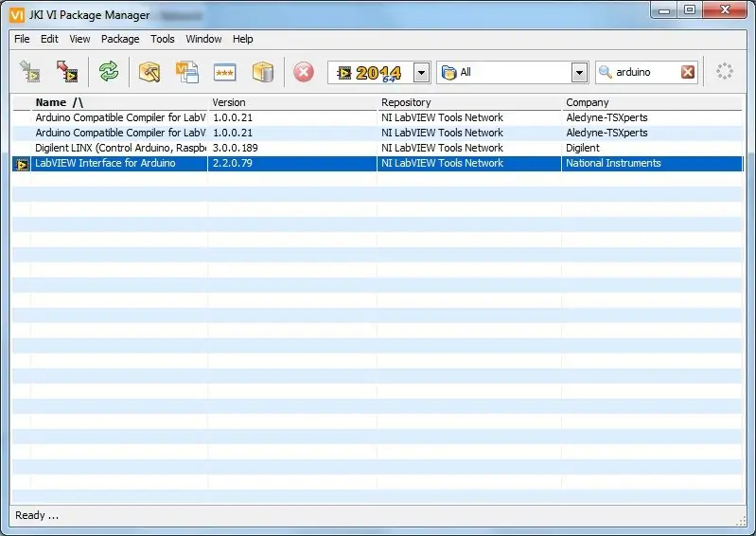The image size is (756, 536).
Task: Open the Tools menu
Action: point(163,39)
